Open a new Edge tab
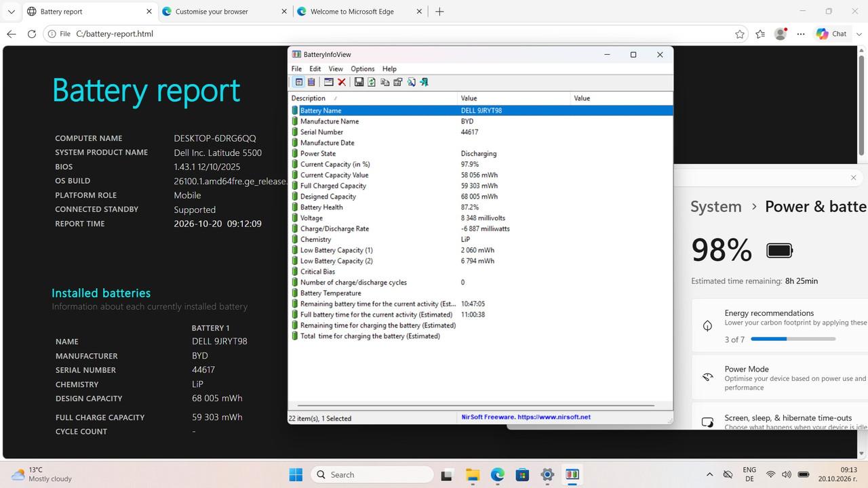The image size is (868, 488). tap(439, 12)
